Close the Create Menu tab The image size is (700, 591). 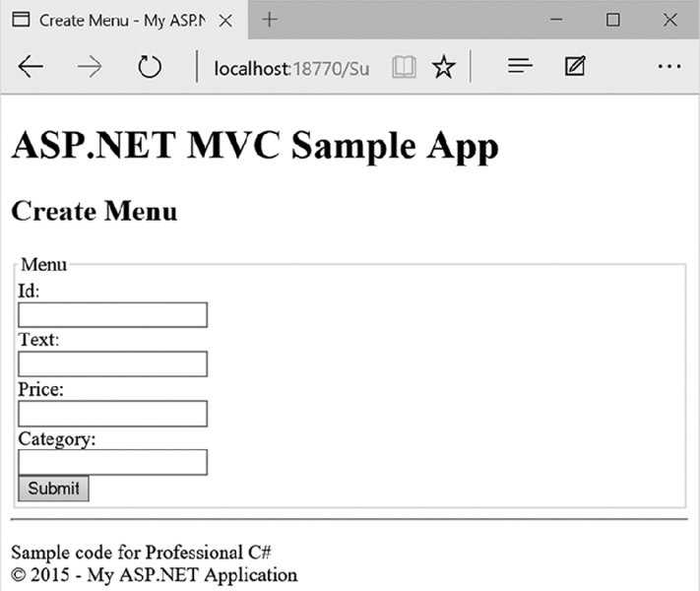[225, 20]
